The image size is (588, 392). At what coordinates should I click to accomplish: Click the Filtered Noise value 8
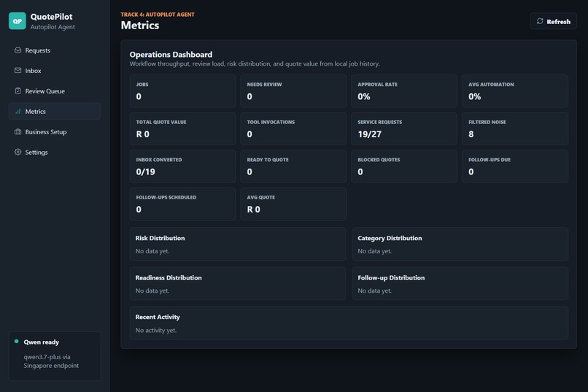coord(471,134)
